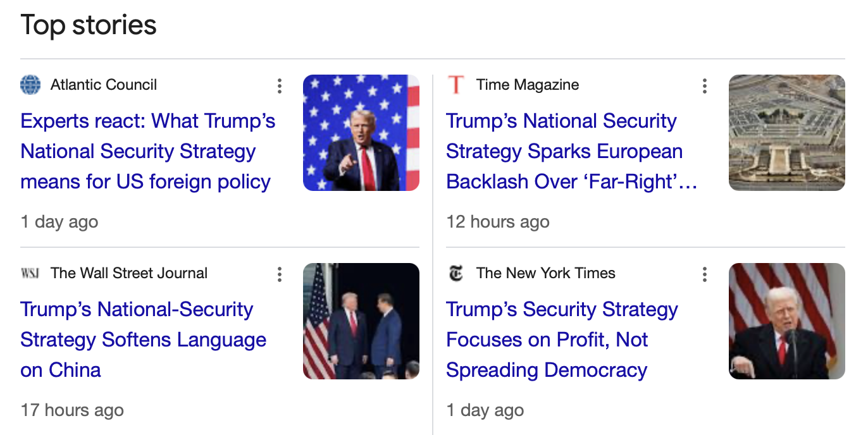This screenshot has height=435, width=868.
Task: Open three-dot menu for Time Magazine story
Action: (704, 86)
